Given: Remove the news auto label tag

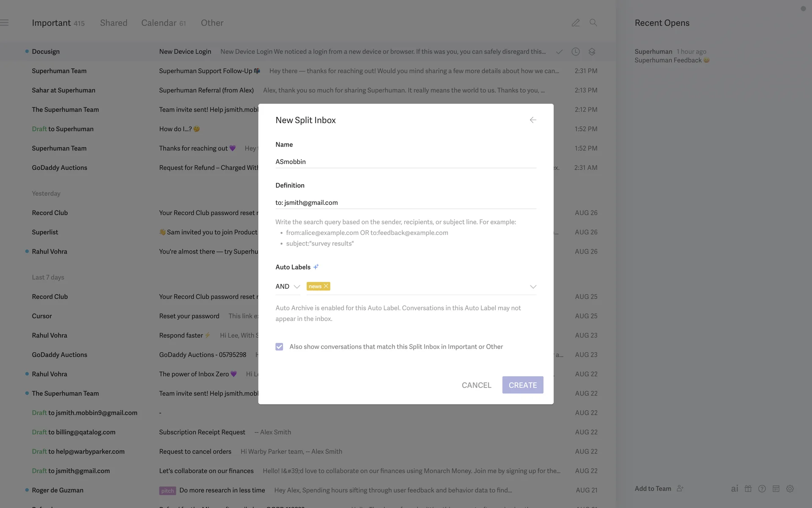Looking at the screenshot, I should point(326,286).
